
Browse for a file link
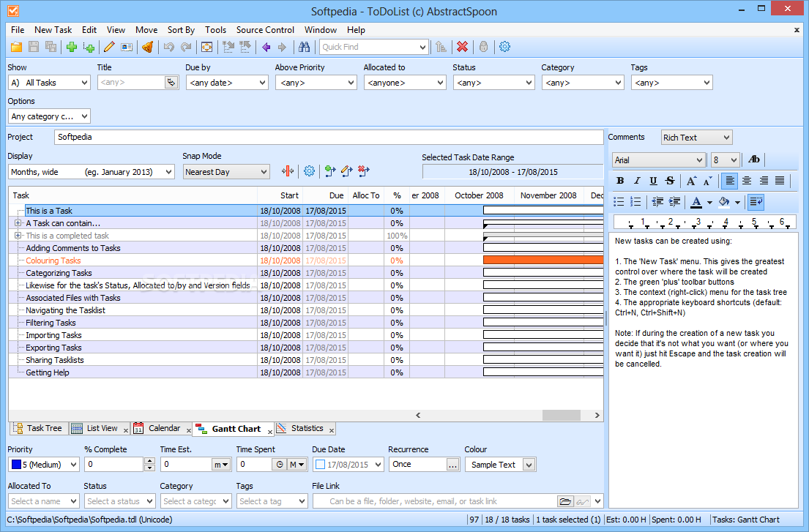[x=565, y=501]
